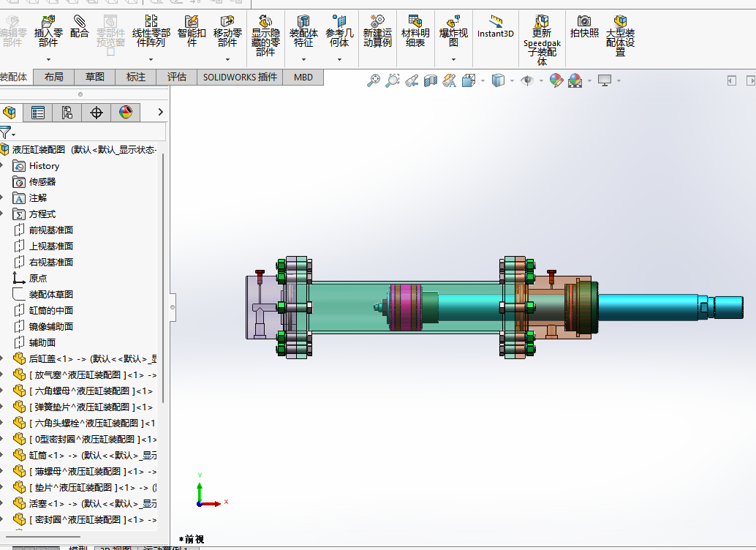Select 方程式 equations item
The width and height of the screenshot is (756, 550).
coord(42,214)
